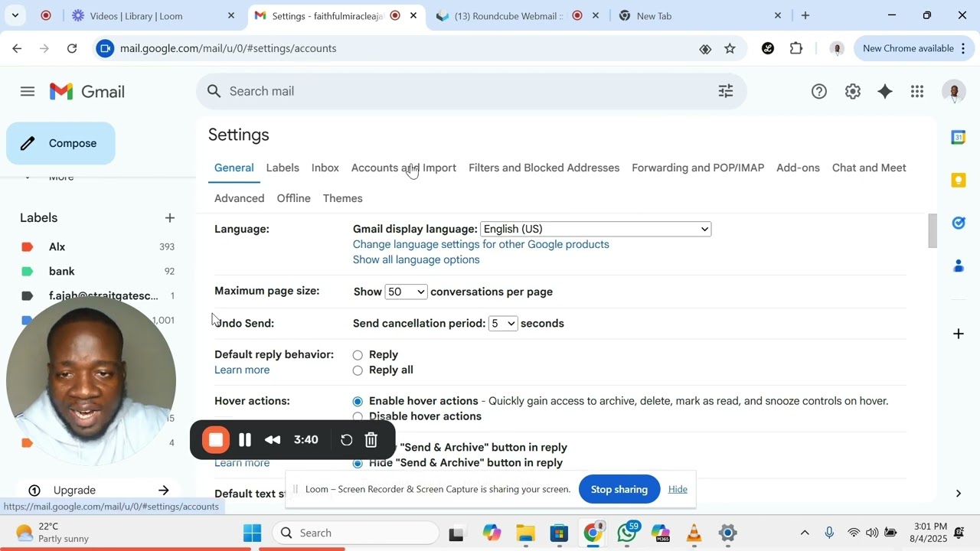This screenshot has height=551, width=980.
Task: Open Accounts and Import tab
Action: (403, 168)
